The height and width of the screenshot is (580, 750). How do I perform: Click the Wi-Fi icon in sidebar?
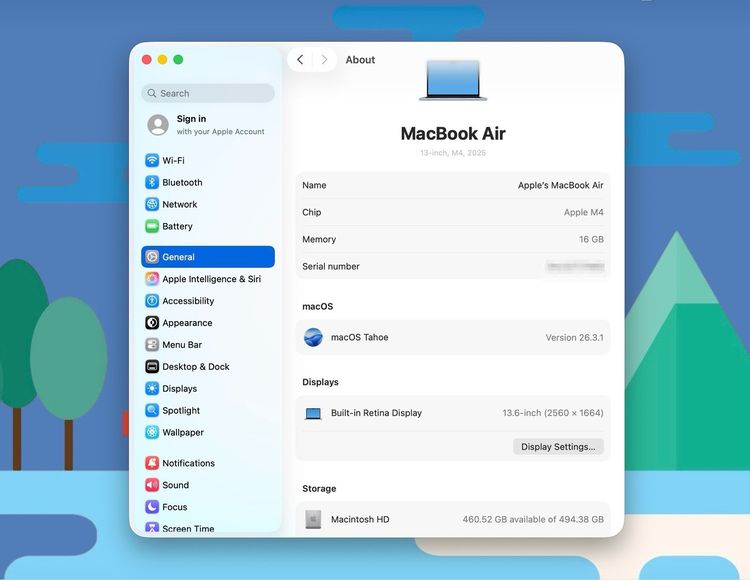(152, 160)
